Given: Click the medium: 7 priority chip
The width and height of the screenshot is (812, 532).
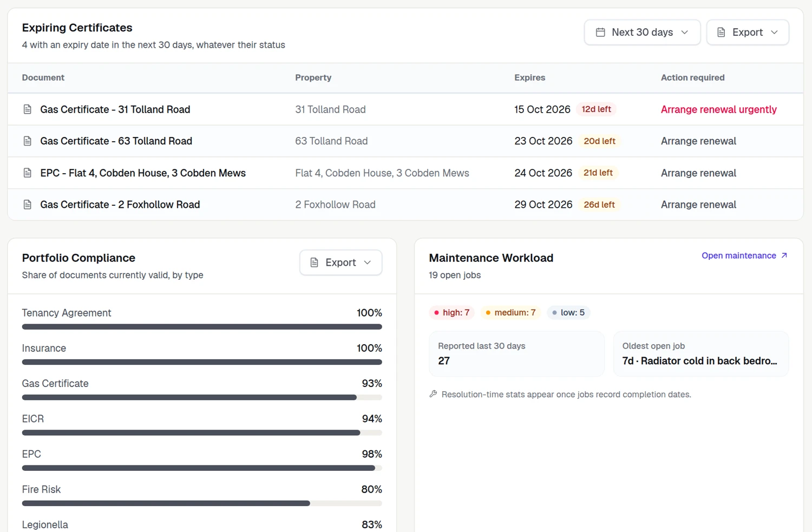Looking at the screenshot, I should (x=510, y=313).
